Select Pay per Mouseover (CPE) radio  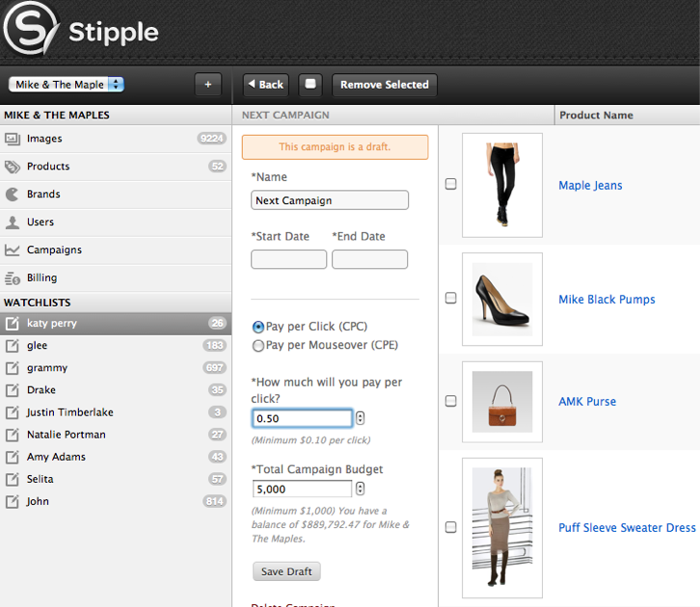pos(258,346)
